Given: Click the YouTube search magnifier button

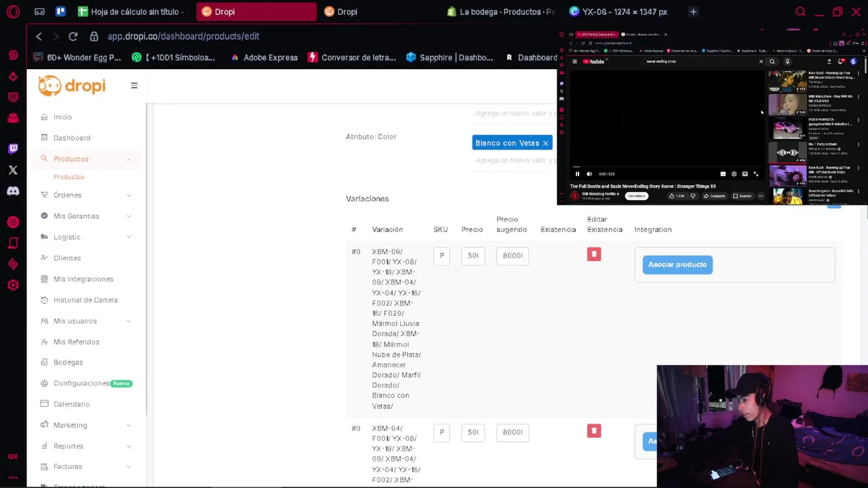Looking at the screenshot, I should 772,62.
